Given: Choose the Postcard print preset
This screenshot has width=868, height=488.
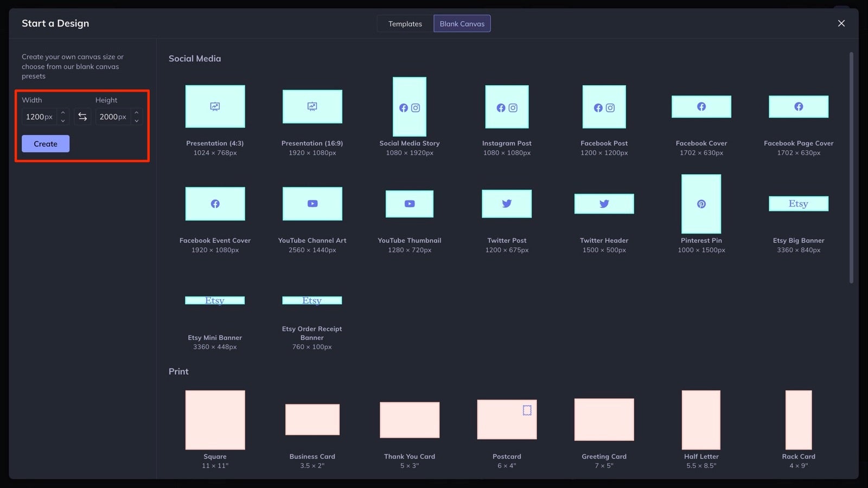Looking at the screenshot, I should (x=506, y=420).
